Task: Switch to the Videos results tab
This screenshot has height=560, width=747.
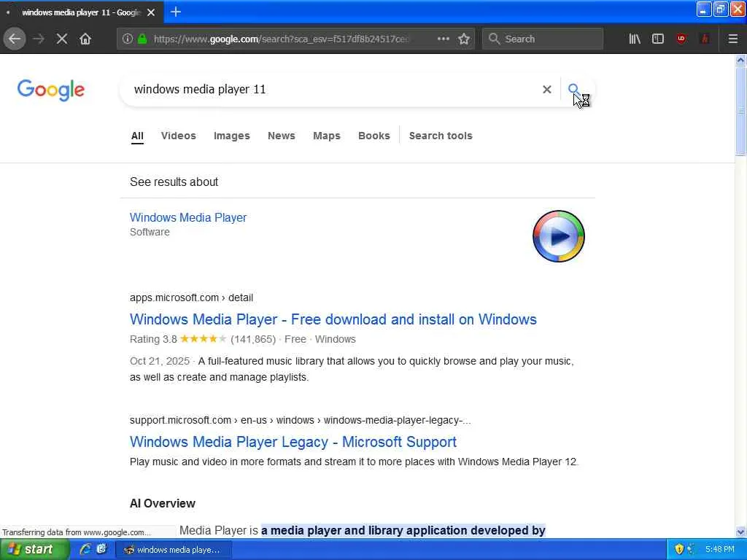Action: (178, 136)
